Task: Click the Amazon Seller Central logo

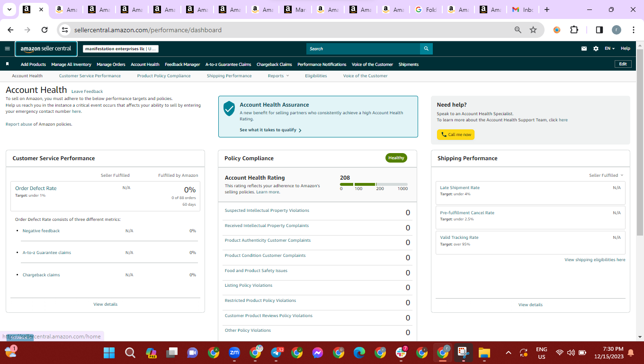Action: pos(46,48)
